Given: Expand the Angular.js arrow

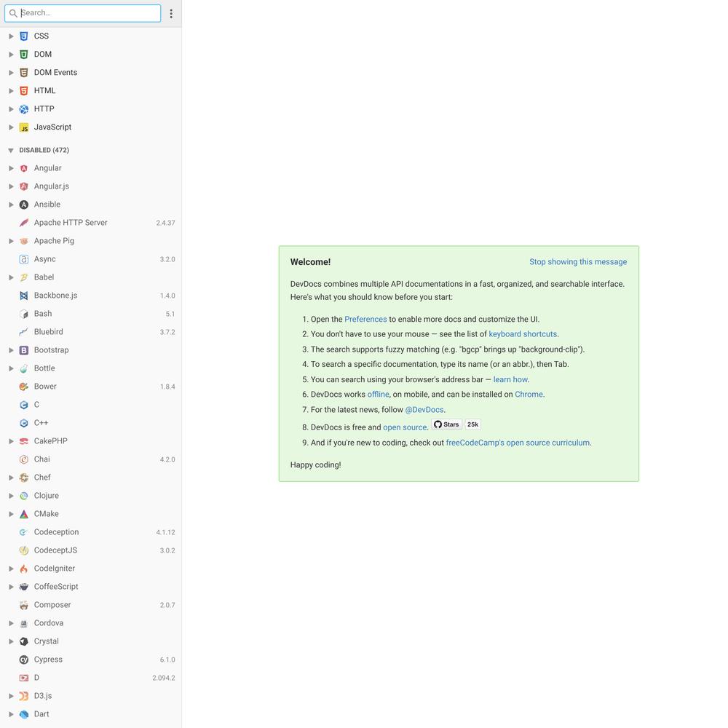Looking at the screenshot, I should click(11, 186).
